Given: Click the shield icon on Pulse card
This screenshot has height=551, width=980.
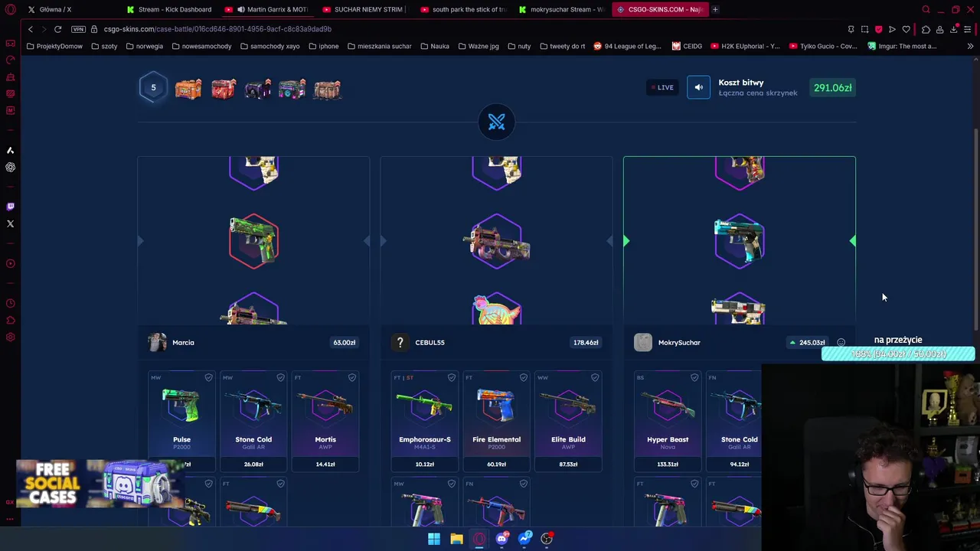Looking at the screenshot, I should pyautogui.click(x=208, y=377).
